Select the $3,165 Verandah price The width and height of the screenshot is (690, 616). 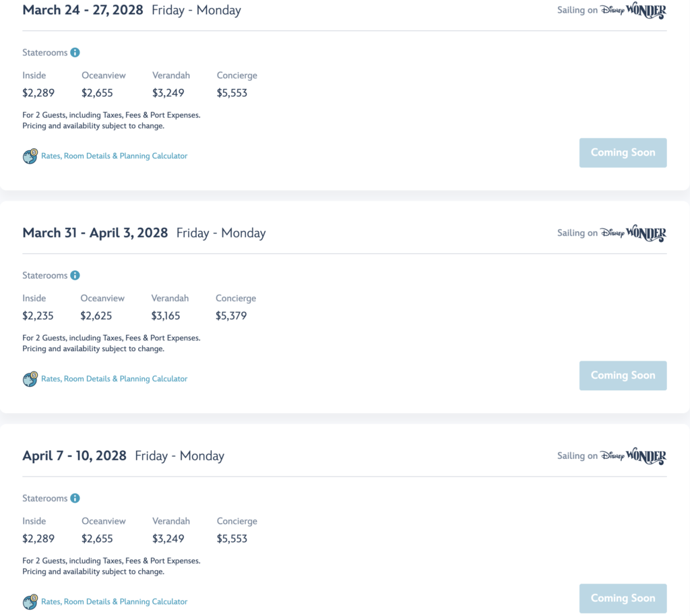(166, 316)
